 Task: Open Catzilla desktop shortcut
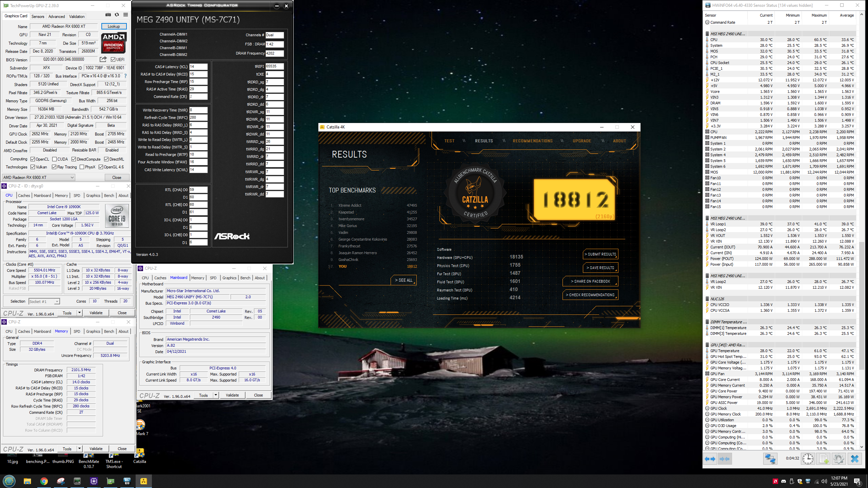tap(139, 455)
